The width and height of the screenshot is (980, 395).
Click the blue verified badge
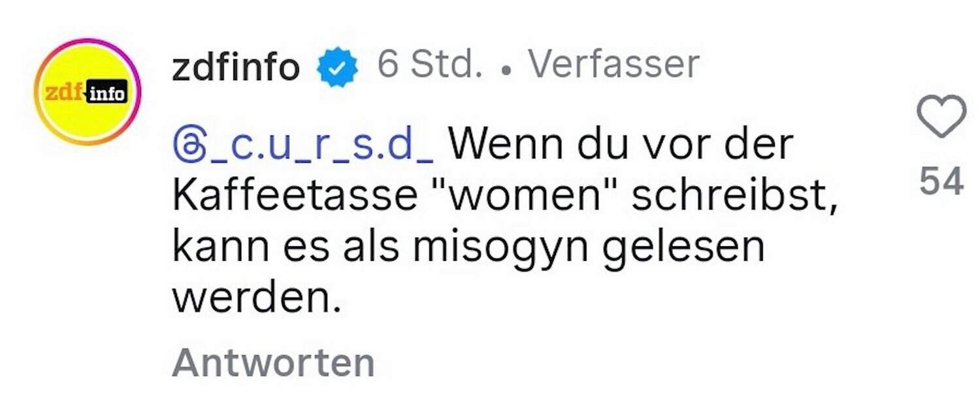click(337, 67)
